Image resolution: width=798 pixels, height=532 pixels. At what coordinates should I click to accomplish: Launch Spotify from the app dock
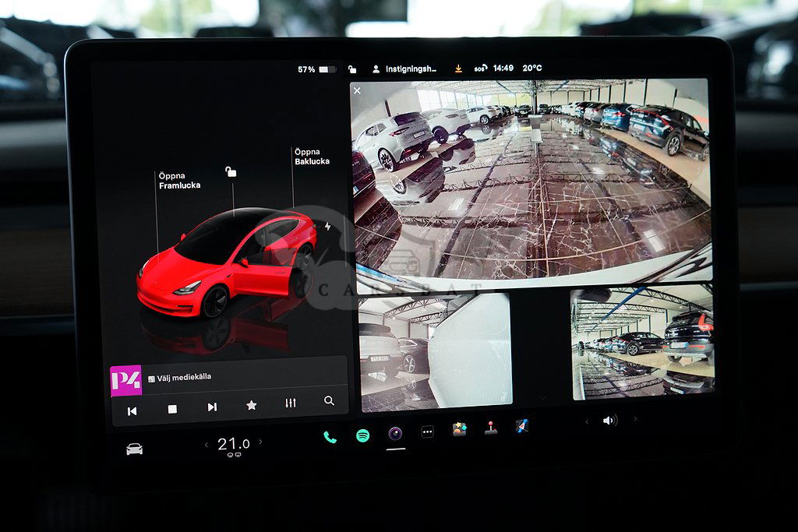coord(362,436)
